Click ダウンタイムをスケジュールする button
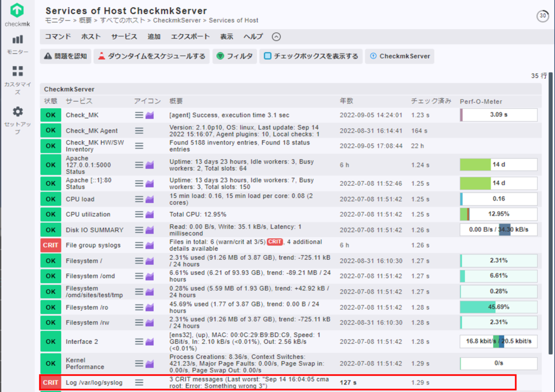Image resolution: width=555 pixels, height=392 pixels. pos(152,56)
